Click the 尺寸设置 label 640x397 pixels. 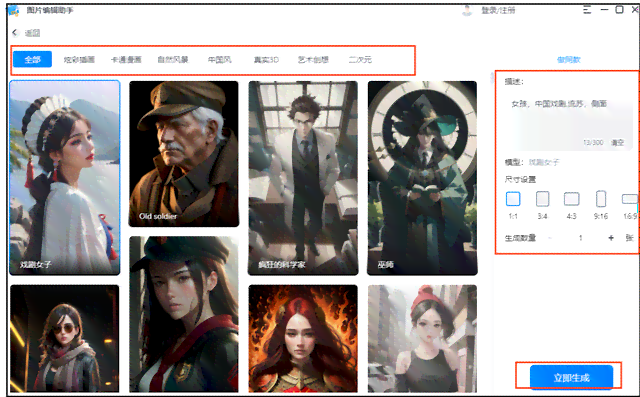pos(520,179)
